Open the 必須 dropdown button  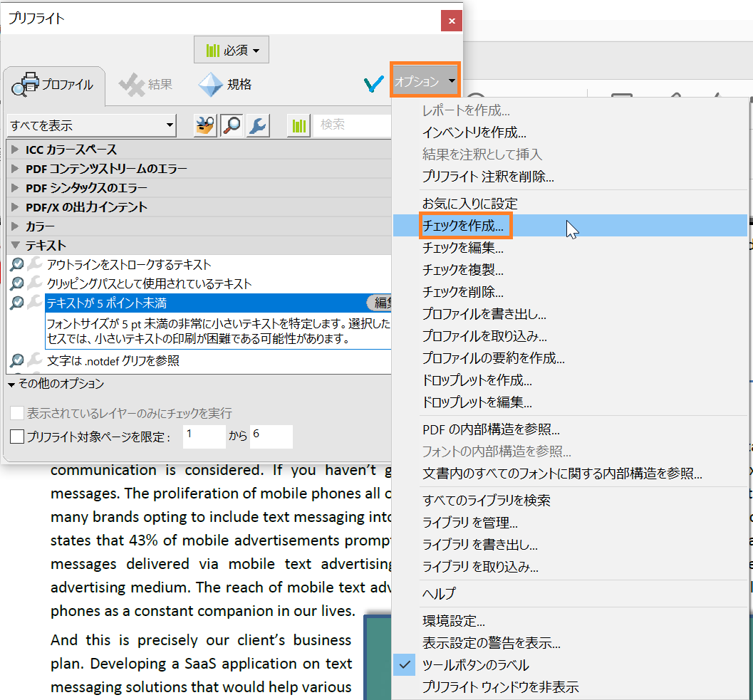click(231, 49)
